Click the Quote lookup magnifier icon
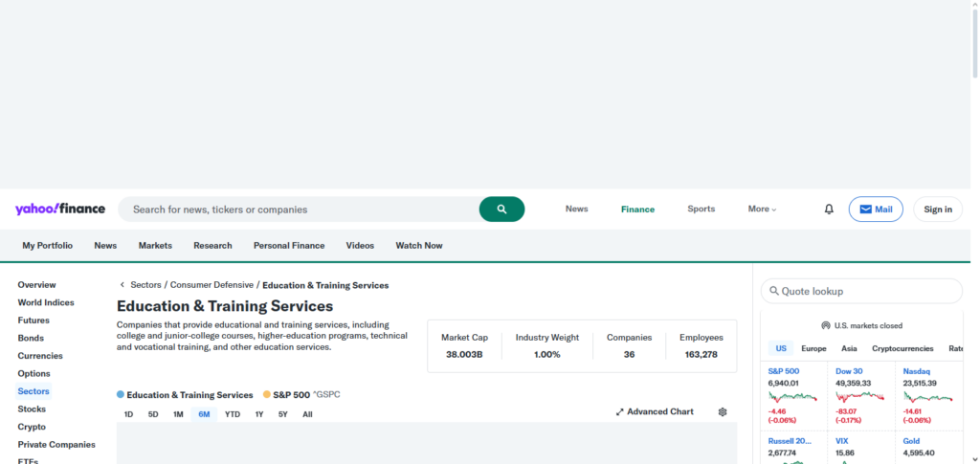 [x=773, y=291]
